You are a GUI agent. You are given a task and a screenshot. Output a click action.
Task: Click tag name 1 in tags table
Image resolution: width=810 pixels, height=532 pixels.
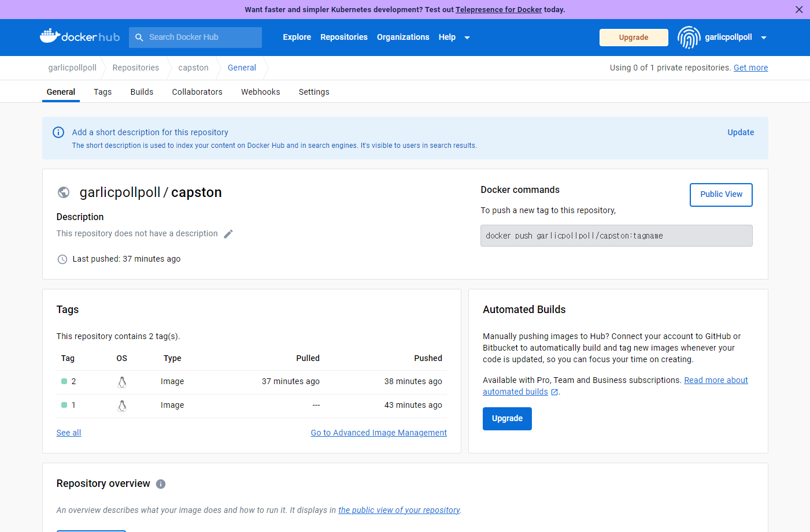(73, 405)
